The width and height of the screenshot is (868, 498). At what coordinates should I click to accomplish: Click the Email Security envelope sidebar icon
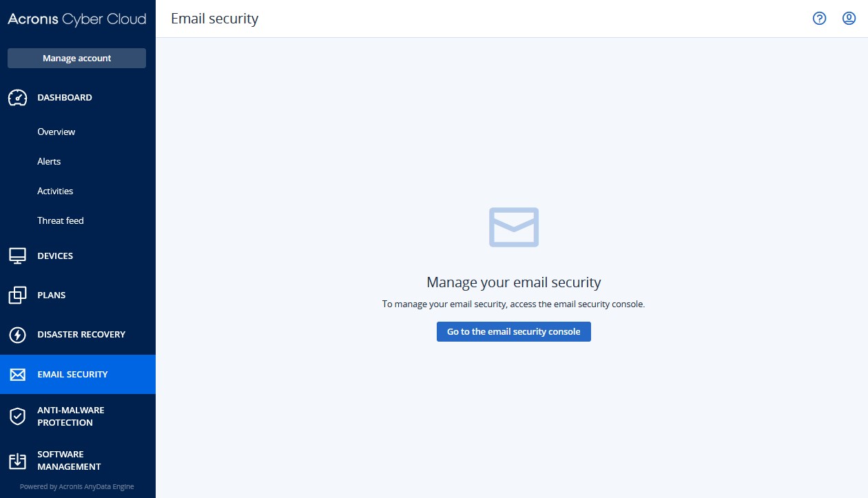[17, 375]
